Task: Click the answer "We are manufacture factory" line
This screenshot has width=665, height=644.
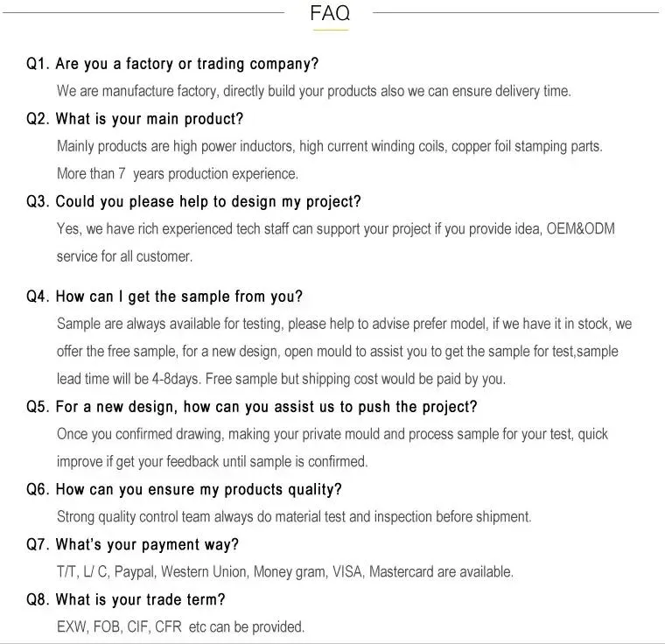Action: (313, 91)
